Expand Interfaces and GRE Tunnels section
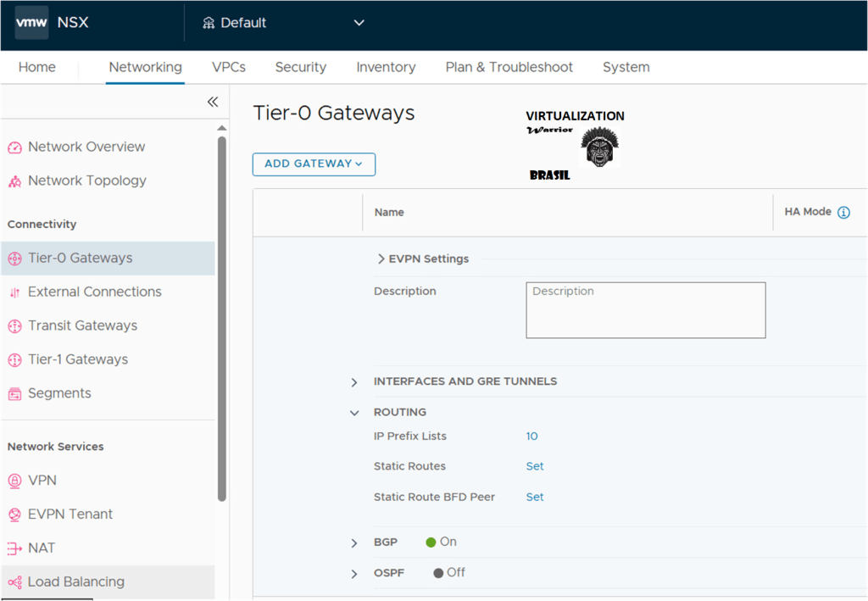Image resolution: width=868 pixels, height=601 pixels. coord(354,382)
